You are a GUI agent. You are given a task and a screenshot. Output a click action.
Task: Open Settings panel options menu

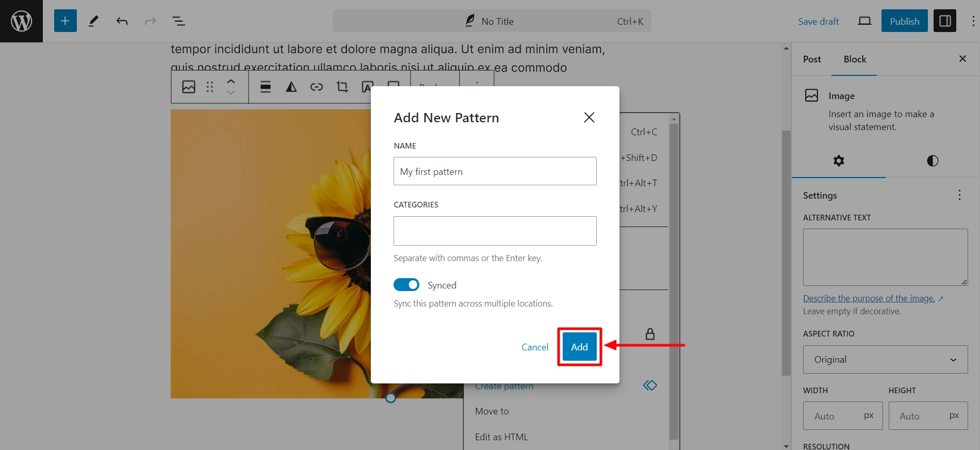pos(959,195)
